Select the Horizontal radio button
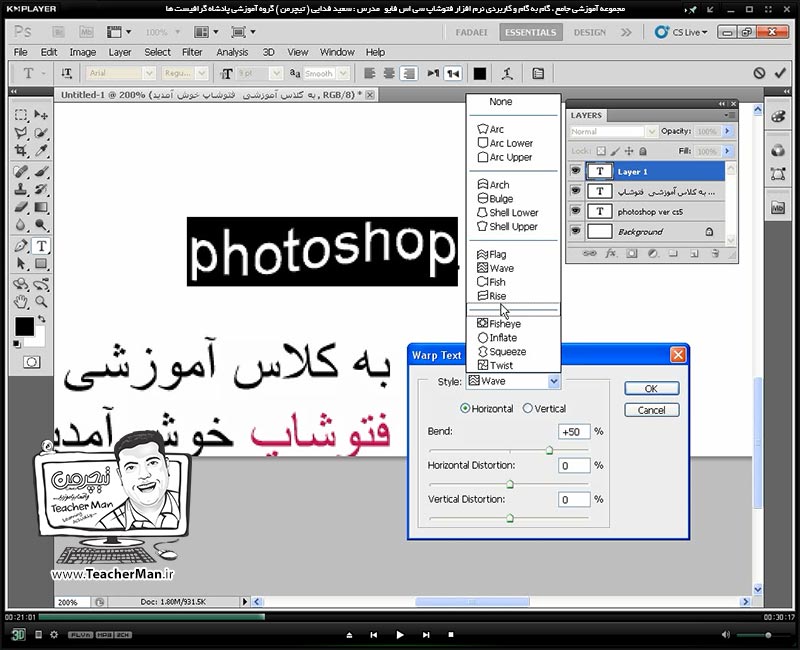800x650 pixels. click(465, 408)
